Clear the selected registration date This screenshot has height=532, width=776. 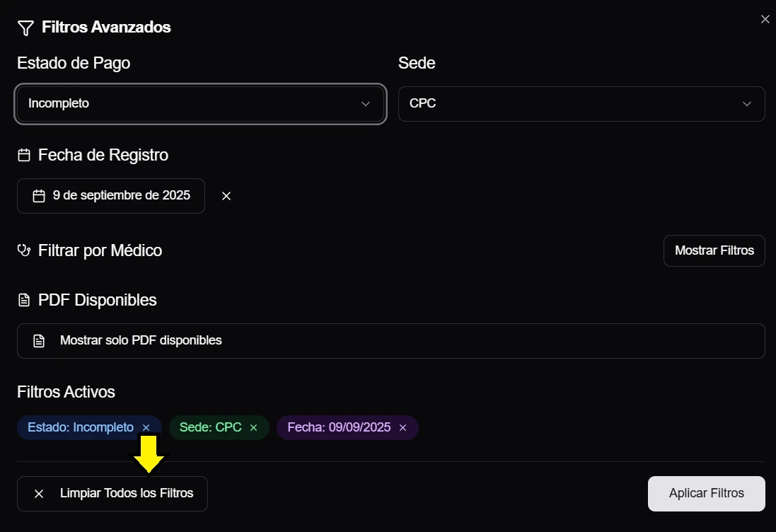pyautogui.click(x=226, y=196)
